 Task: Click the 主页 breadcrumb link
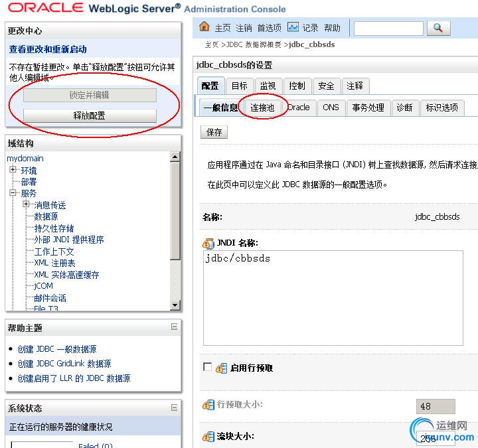[x=212, y=45]
